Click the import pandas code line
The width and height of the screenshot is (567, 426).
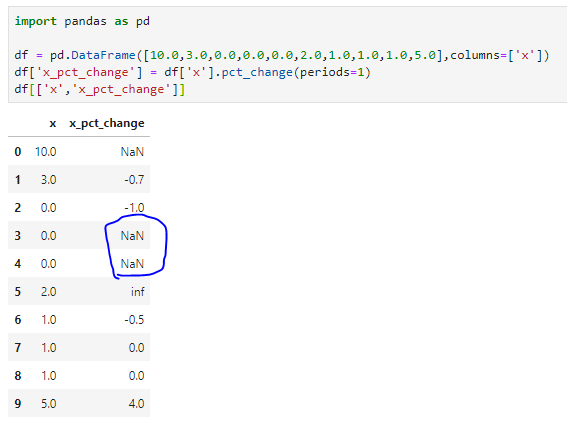point(82,21)
